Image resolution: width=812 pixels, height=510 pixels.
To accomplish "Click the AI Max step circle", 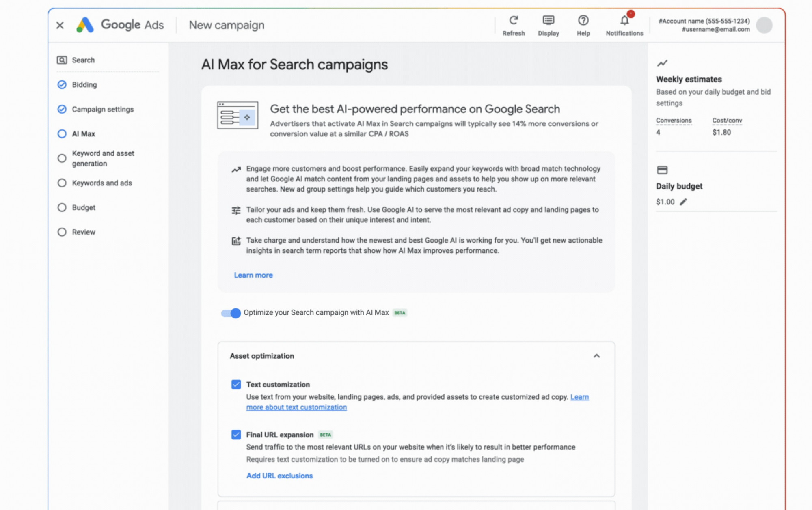I will pos(62,134).
